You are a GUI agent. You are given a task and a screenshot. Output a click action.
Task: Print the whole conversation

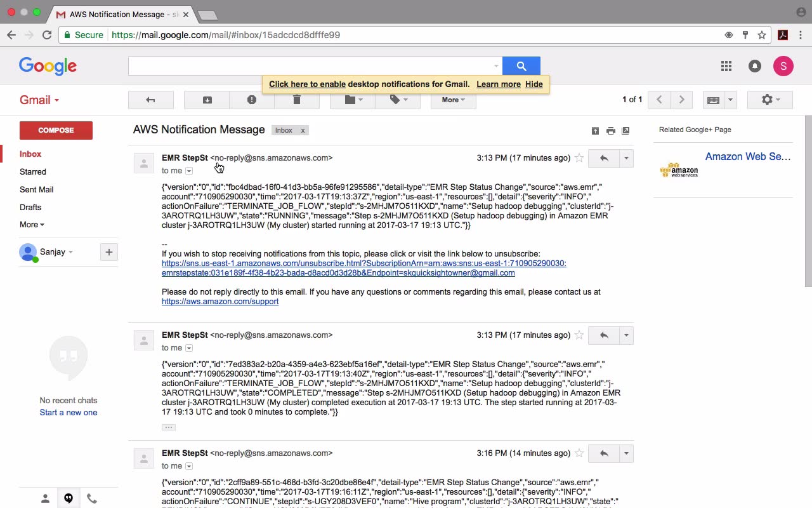tap(610, 131)
